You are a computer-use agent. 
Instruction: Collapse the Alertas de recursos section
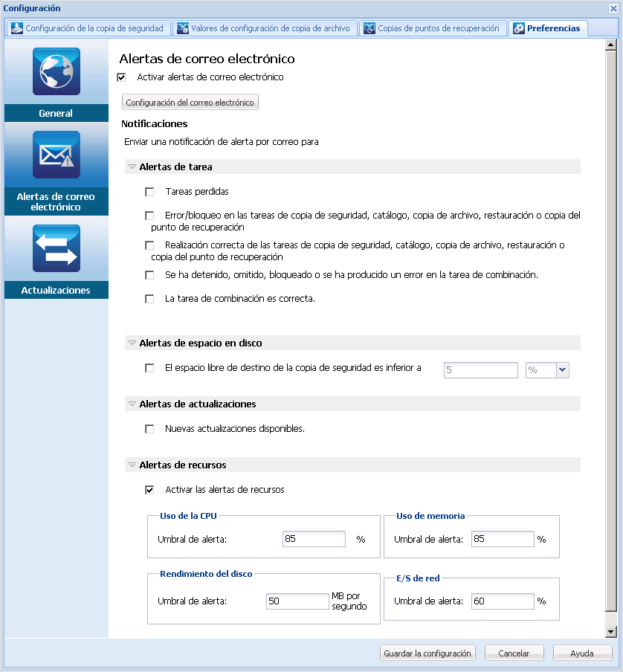[132, 464]
